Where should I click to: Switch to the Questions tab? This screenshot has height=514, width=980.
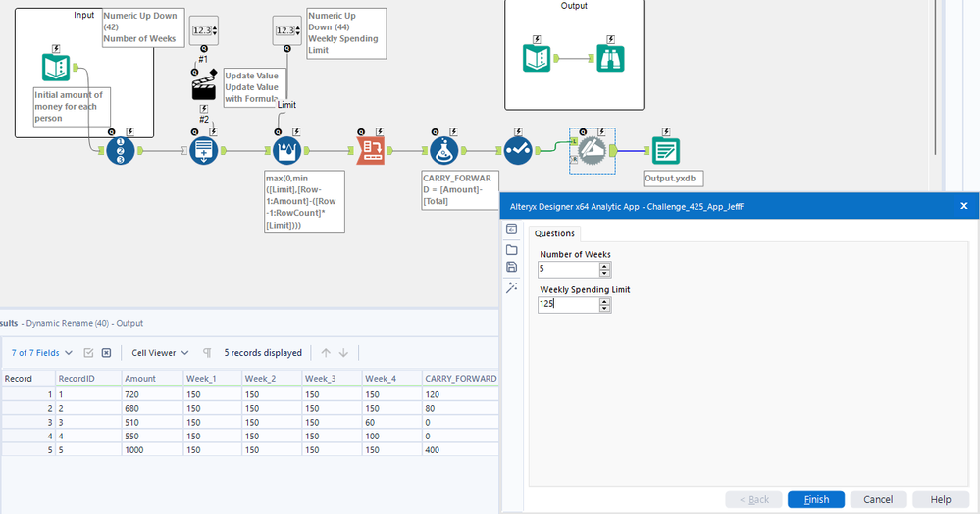(554, 233)
